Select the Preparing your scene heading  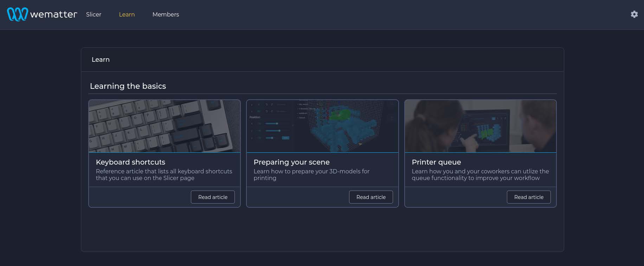click(x=291, y=162)
